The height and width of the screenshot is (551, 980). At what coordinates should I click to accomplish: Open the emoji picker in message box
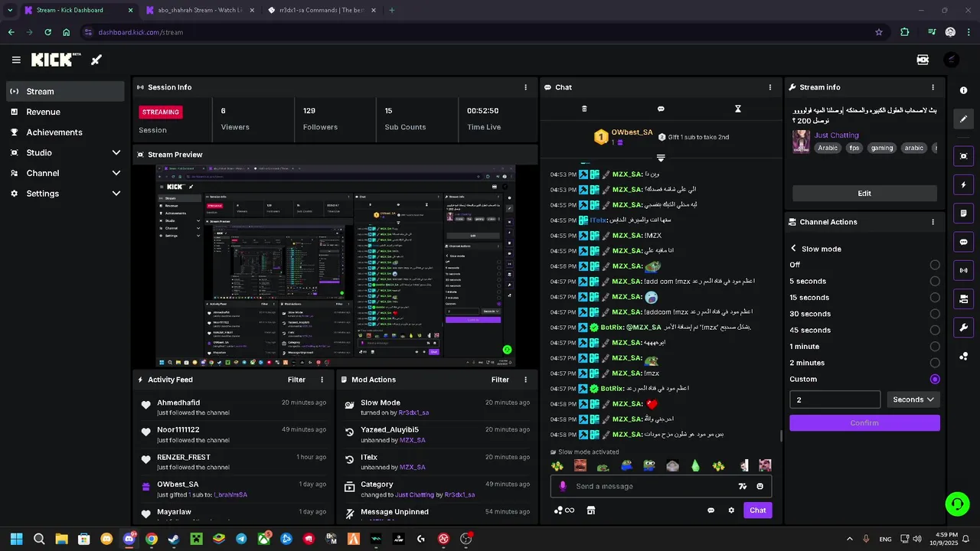tap(760, 486)
